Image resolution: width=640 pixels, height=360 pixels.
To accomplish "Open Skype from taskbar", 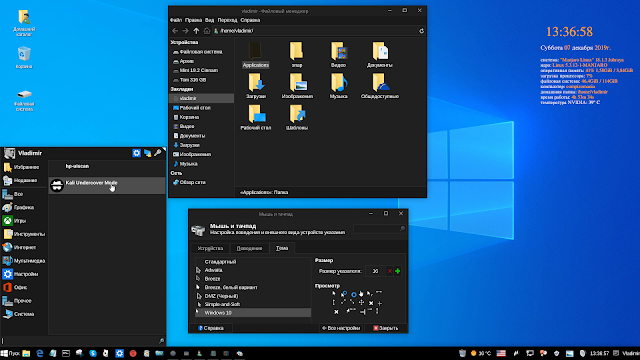I will (x=93, y=353).
